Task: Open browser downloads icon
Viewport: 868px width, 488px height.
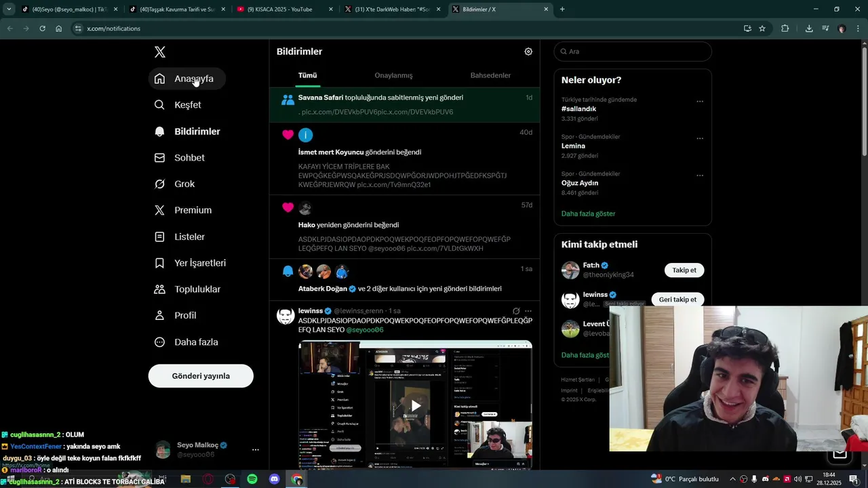Action: point(809,28)
